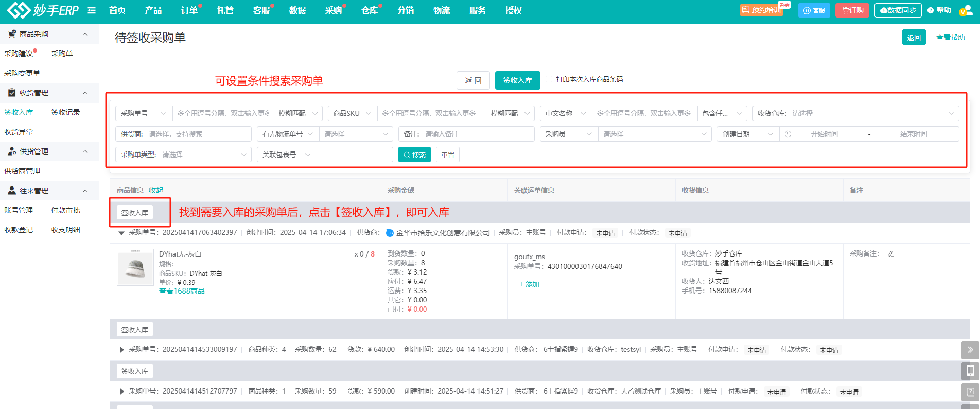Click the 重置 button
980x409 pixels.
(x=448, y=155)
